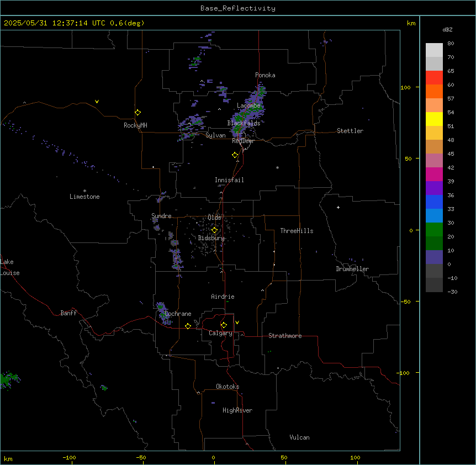Select the blue 36 dBZ color swatch
This screenshot has height=465, width=476.
[x=434, y=202]
